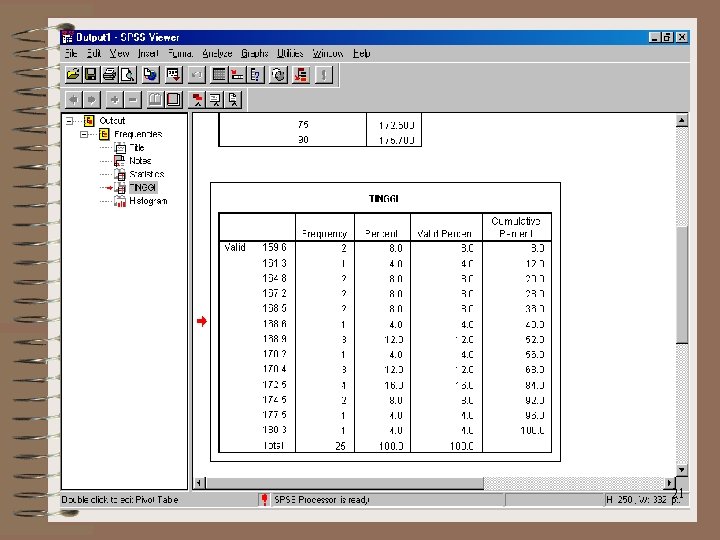Click the Variables info toolbar icon
This screenshot has width=720, height=540.
256,74
